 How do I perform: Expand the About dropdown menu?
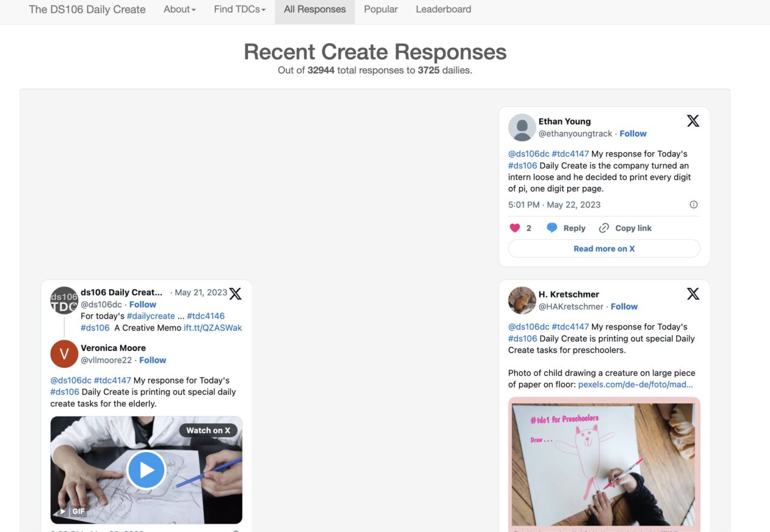pos(179,10)
